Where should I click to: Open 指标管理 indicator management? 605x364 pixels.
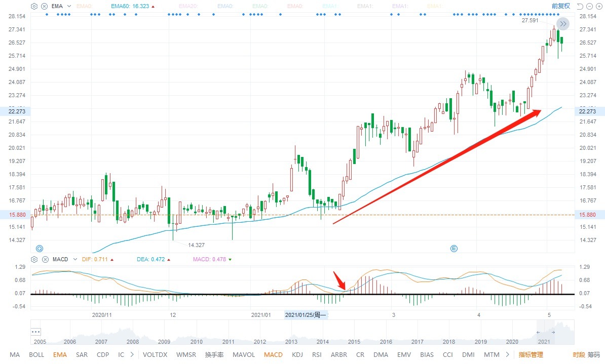tap(531, 355)
